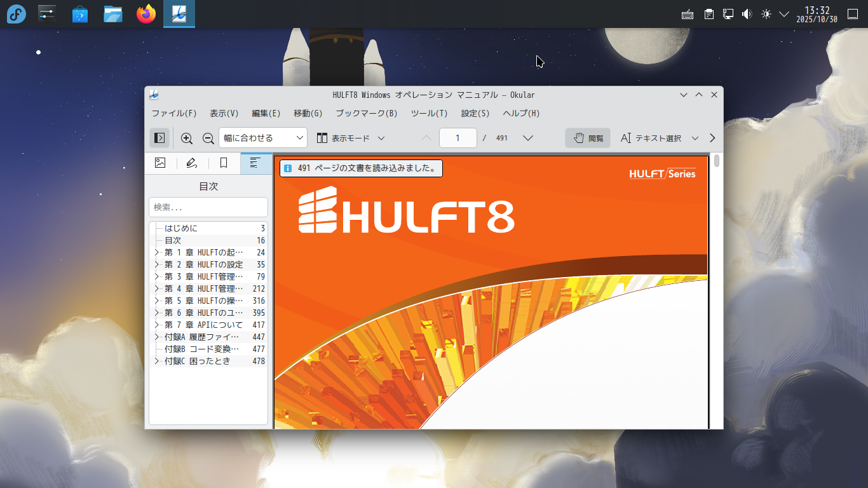Click the Okular taskbar entry

[179, 14]
